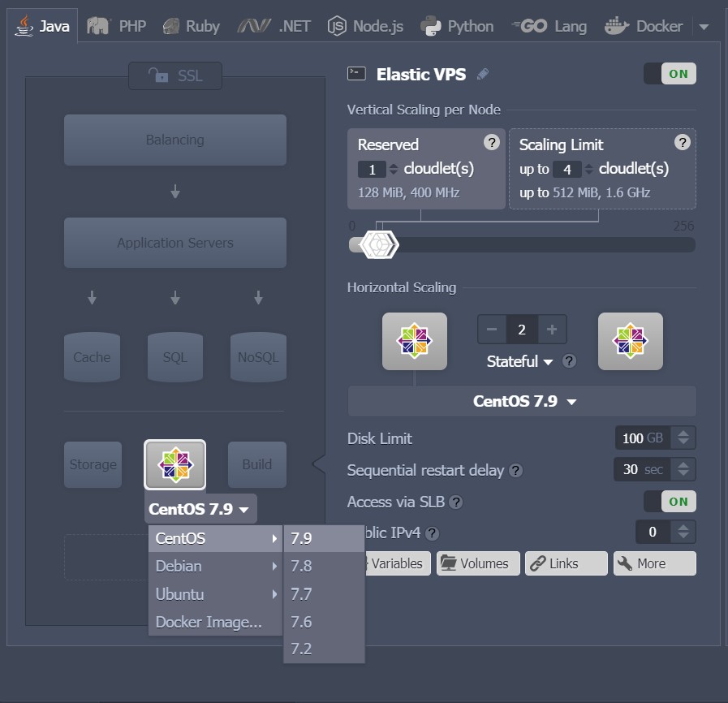This screenshot has width=728, height=703.
Task: Pick CentOS version 7.7
Action: click(324, 594)
